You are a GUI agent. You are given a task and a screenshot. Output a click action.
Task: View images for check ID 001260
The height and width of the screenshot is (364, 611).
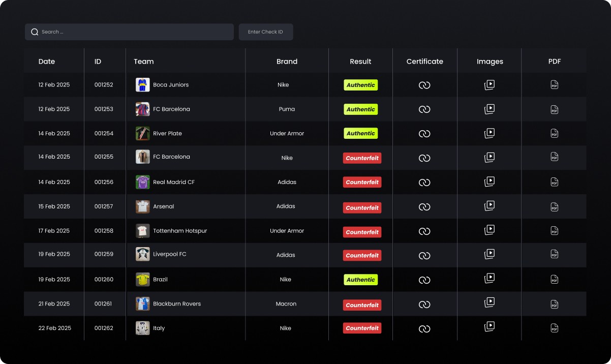(x=489, y=279)
